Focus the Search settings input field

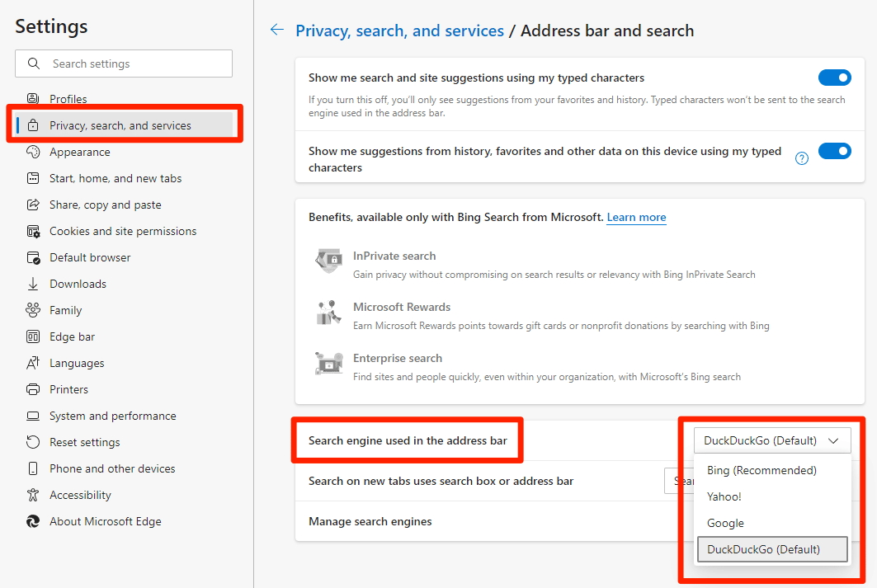point(124,64)
